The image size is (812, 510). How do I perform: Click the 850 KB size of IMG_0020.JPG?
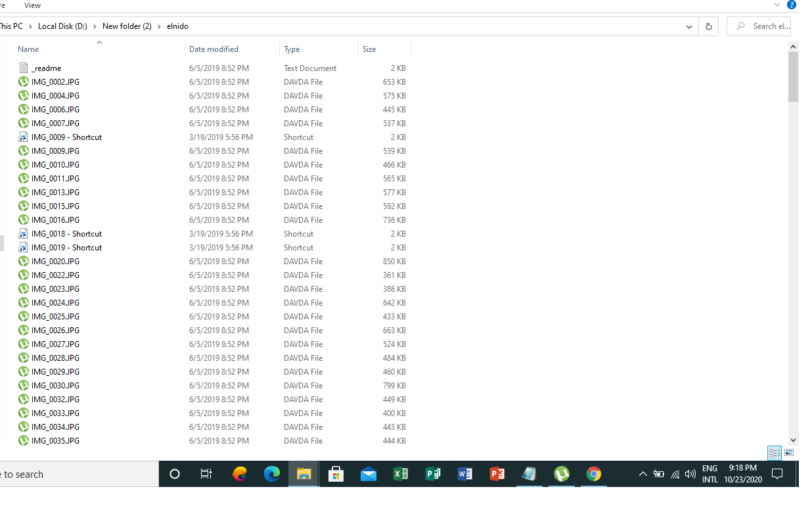394,262
